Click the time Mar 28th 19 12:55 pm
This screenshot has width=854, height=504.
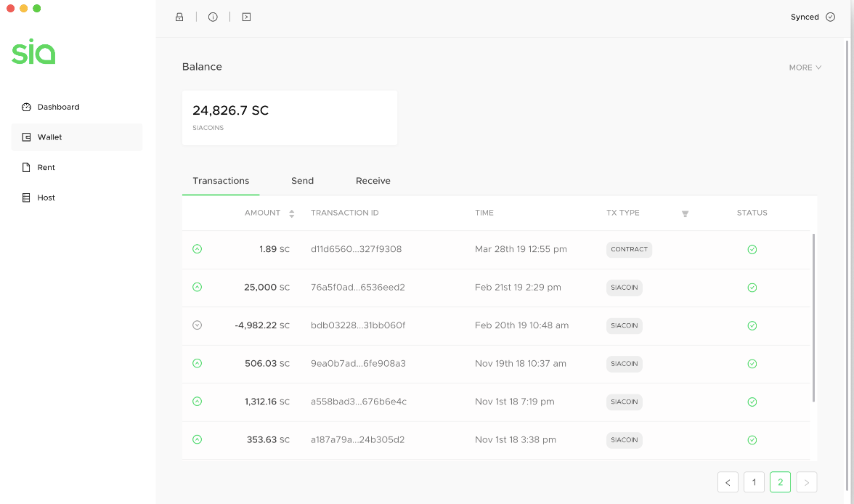coord(521,249)
